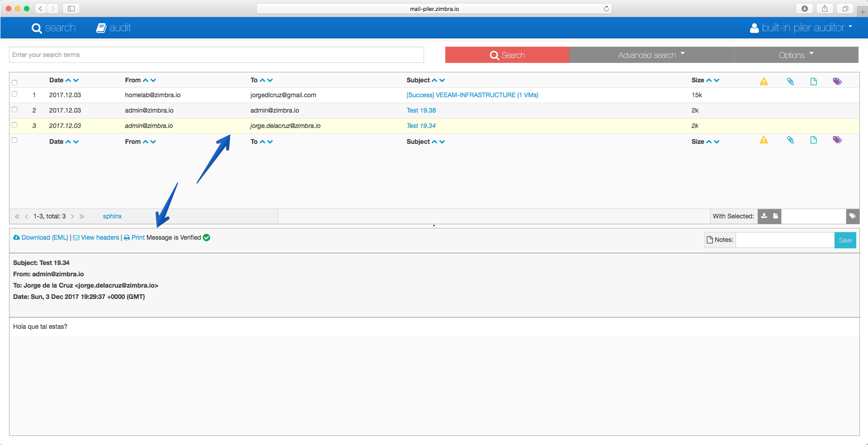Image resolution: width=868 pixels, height=445 pixels.
Task: Sort From descending in top header
Action: pos(153,80)
